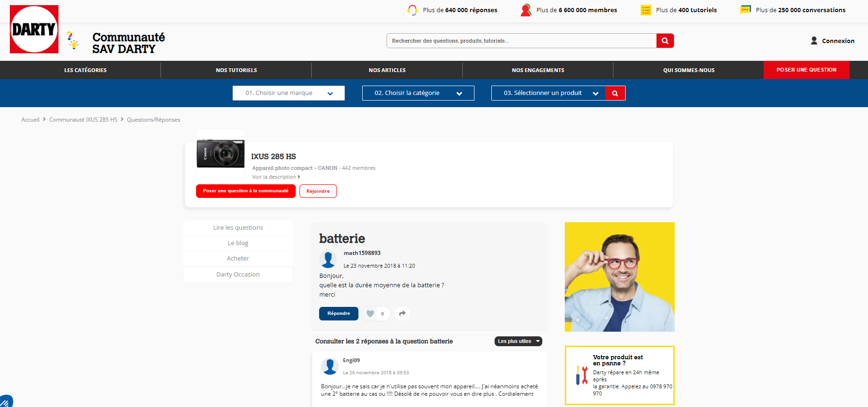Click the text Plus de 6 600 000 membres
Viewport: 868px width, 407px height.
pyautogui.click(x=576, y=10)
